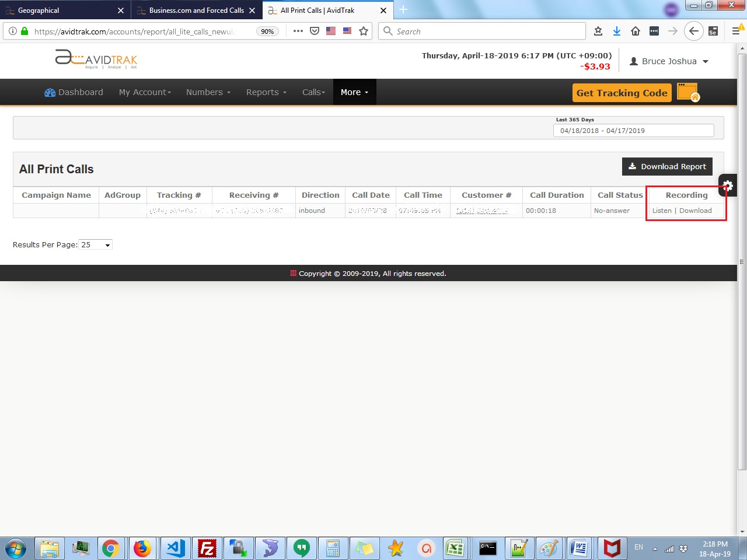Bookmark this page with the star
This screenshot has height=560, width=747.
pos(364,32)
